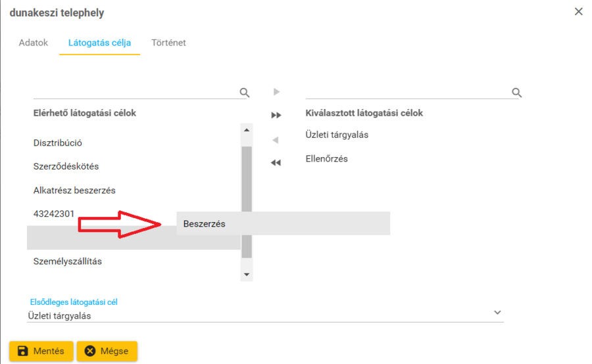Select Disztribúció in available goals
Image resolution: width=592 pixels, height=364 pixels.
tap(58, 143)
